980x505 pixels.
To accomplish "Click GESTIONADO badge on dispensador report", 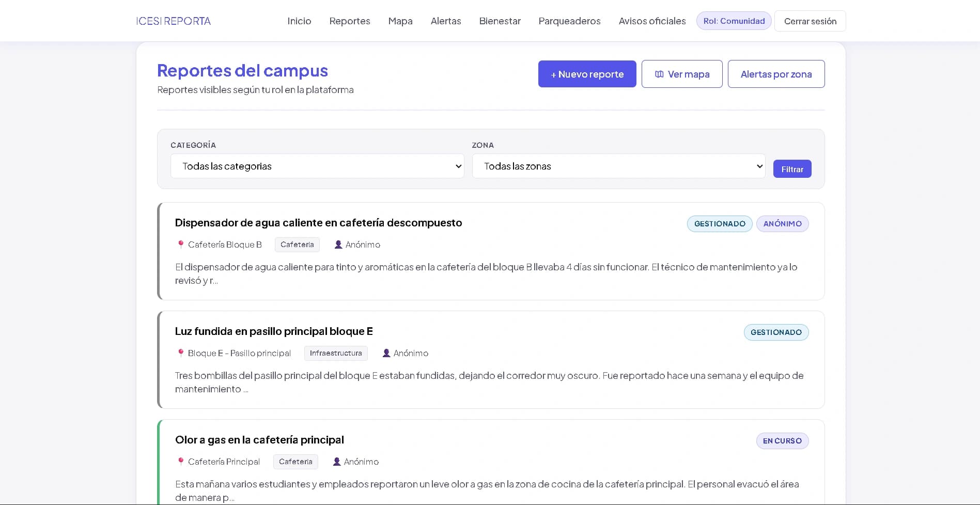I will [x=720, y=224].
